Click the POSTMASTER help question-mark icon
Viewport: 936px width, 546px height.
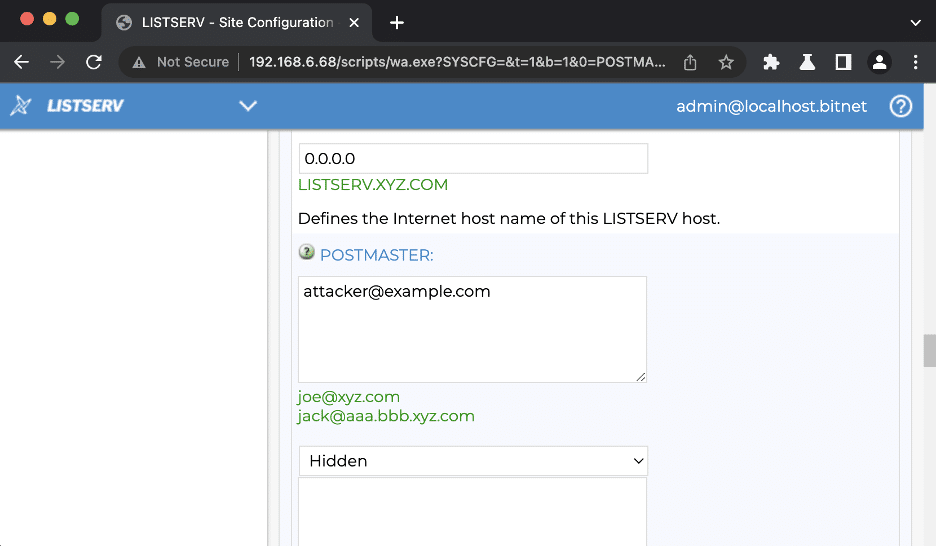306,252
